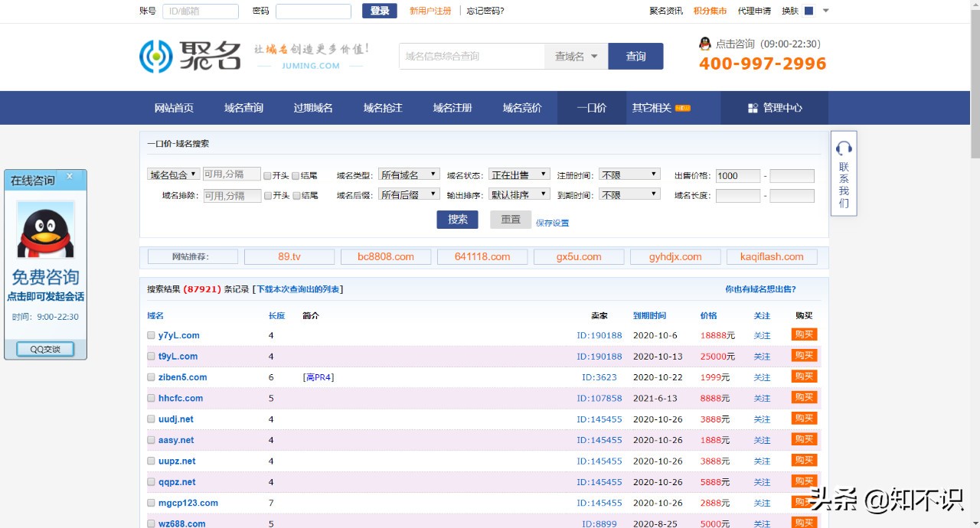The image size is (980, 528).
Task: Open the 域名类型 dropdown showing 所有域名
Action: pyautogui.click(x=409, y=174)
